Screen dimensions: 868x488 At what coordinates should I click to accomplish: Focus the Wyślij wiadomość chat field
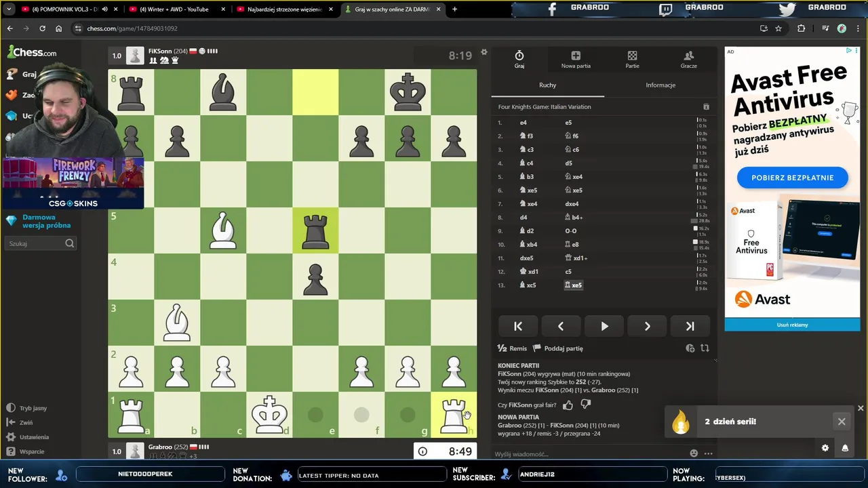(x=589, y=453)
